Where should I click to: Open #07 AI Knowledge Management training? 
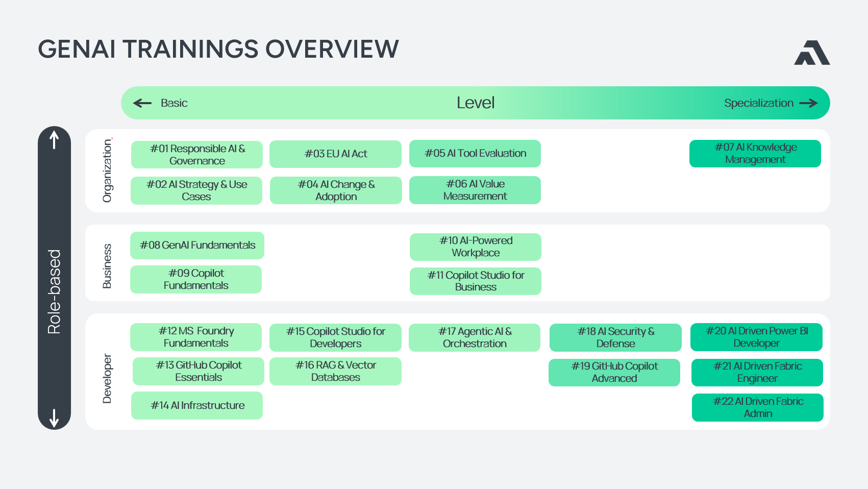point(755,154)
